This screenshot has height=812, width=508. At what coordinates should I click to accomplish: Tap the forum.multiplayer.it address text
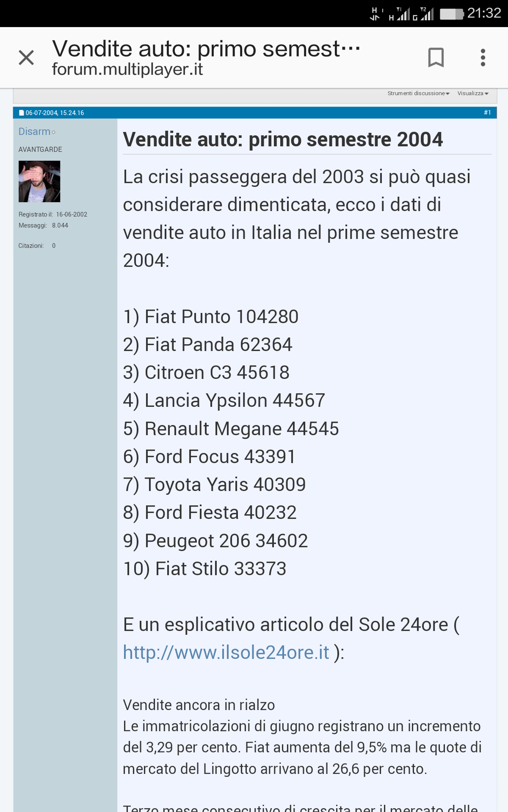click(127, 69)
